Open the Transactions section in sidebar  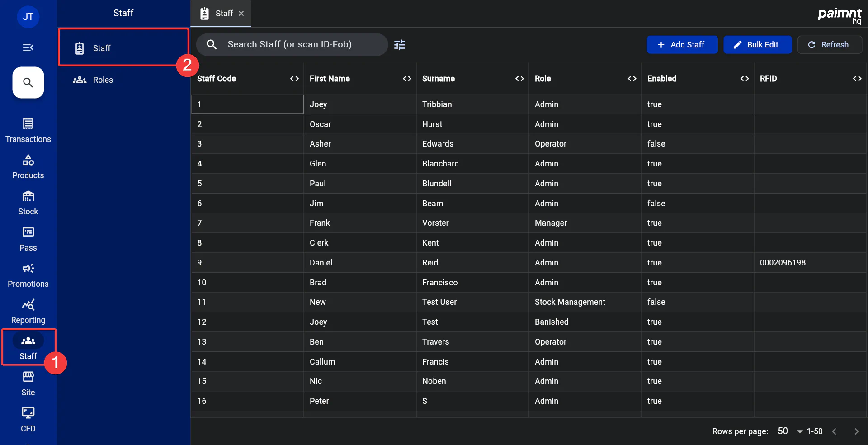[28, 130]
